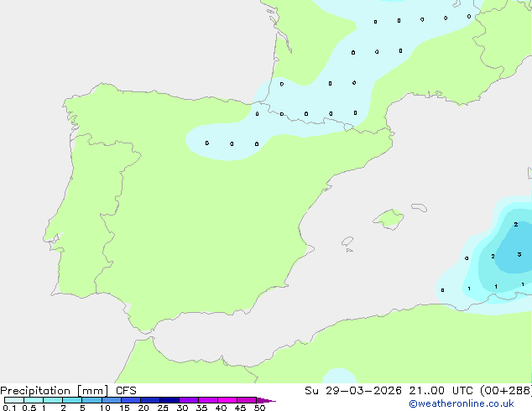Click the 35–40 mm legend swatch
Image resolution: width=532 pixels, height=411 pixels.
point(208,400)
